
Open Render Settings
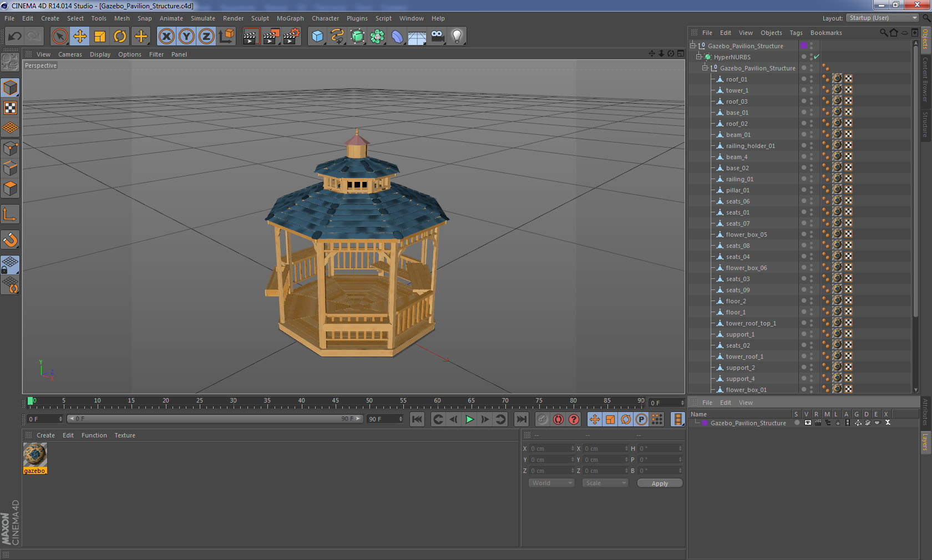[291, 37]
